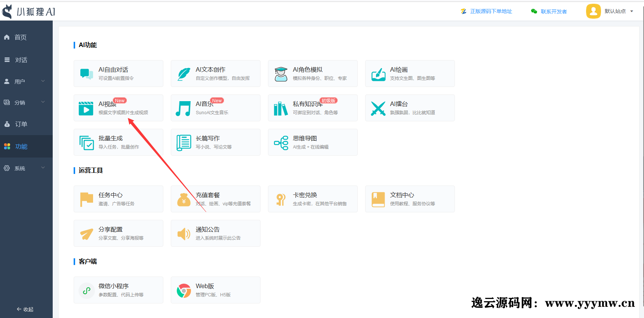Viewport: 644px width, 318px height.
Task: Open 私有知识库 feature title
Action: (308, 104)
